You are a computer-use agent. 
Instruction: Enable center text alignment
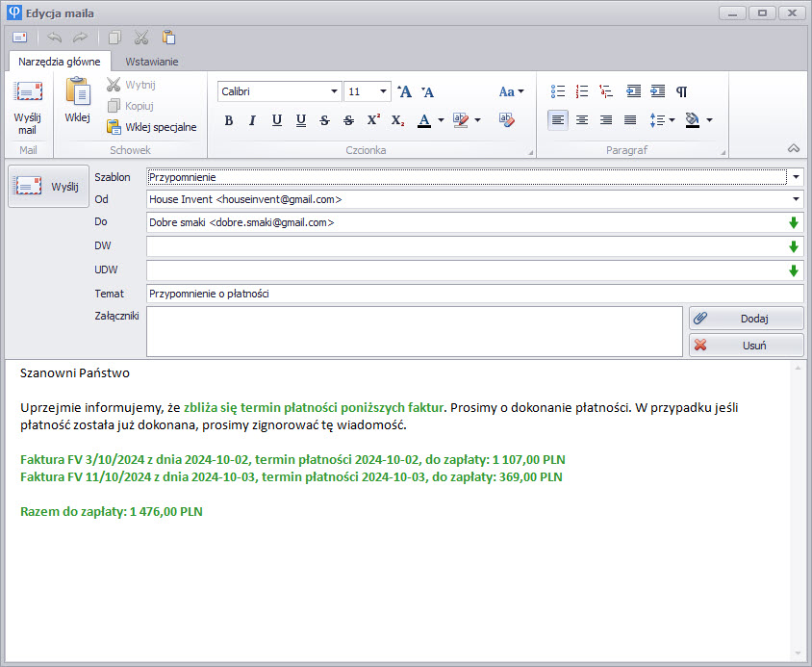point(582,120)
